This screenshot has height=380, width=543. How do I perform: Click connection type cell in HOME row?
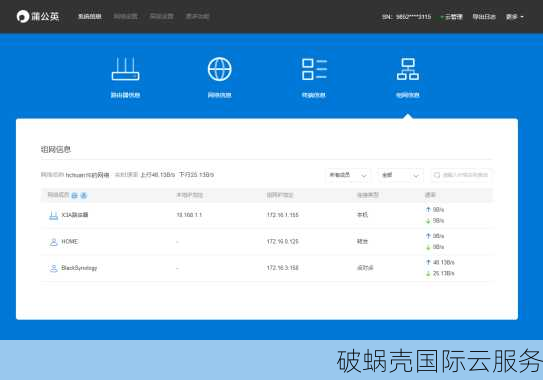click(x=362, y=241)
